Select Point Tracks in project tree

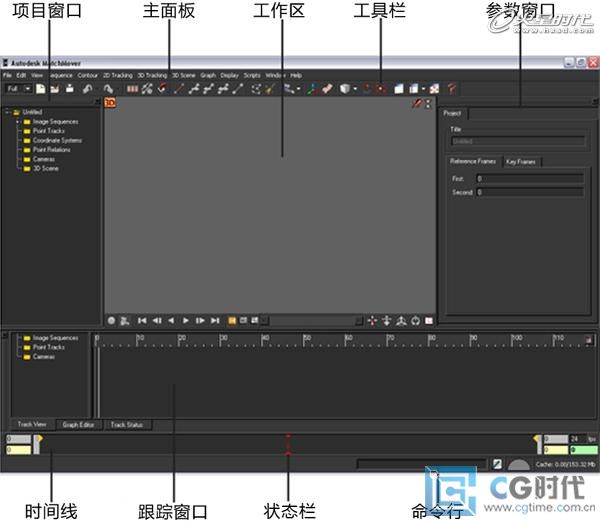click(49, 131)
